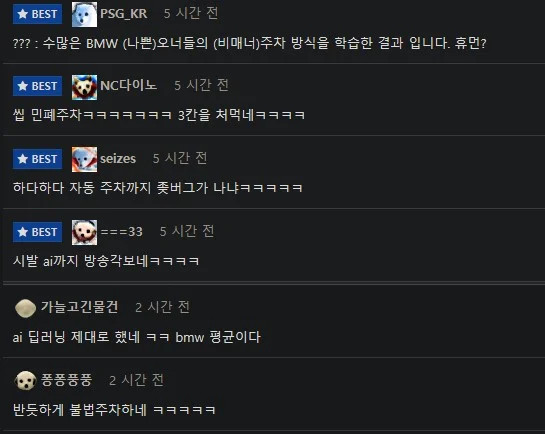Open 가늘고긴물건's user profile name
This screenshot has height=434, width=545.
pyautogui.click(x=80, y=307)
